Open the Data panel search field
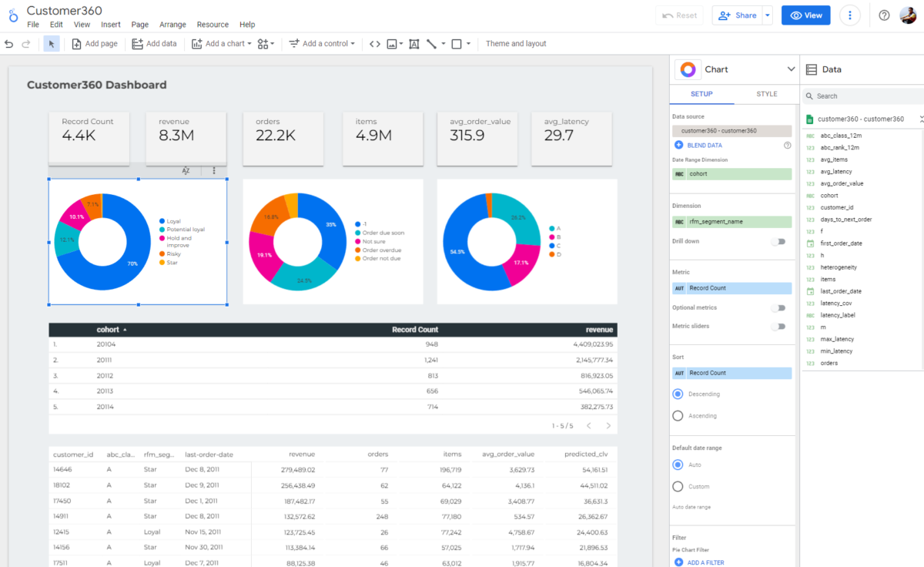This screenshot has width=924, height=567. (x=862, y=96)
